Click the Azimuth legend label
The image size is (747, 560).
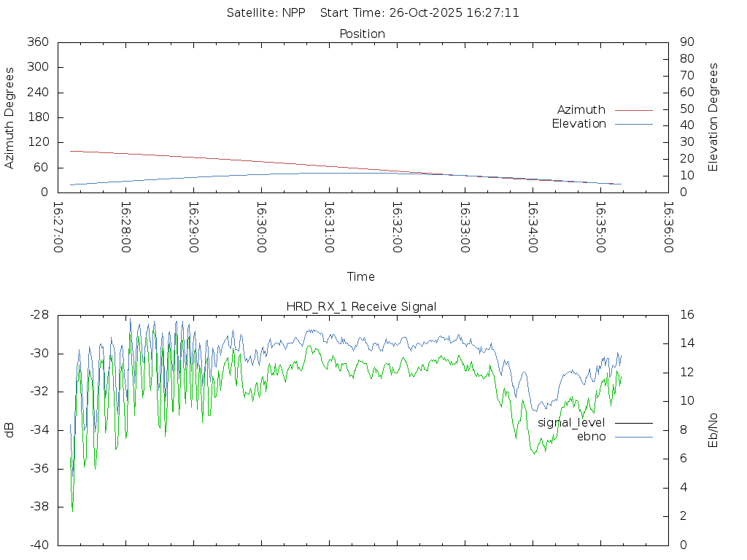[x=581, y=110]
